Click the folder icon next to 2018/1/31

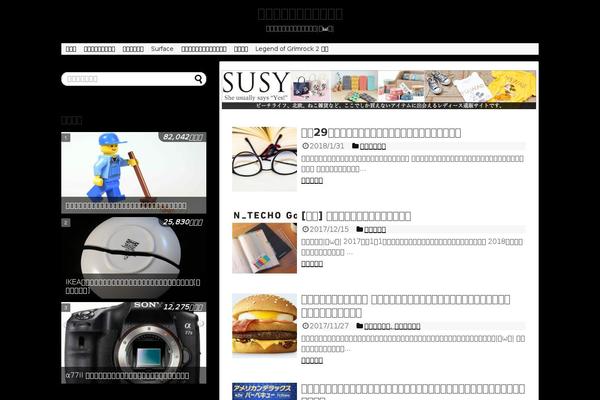coord(355,146)
